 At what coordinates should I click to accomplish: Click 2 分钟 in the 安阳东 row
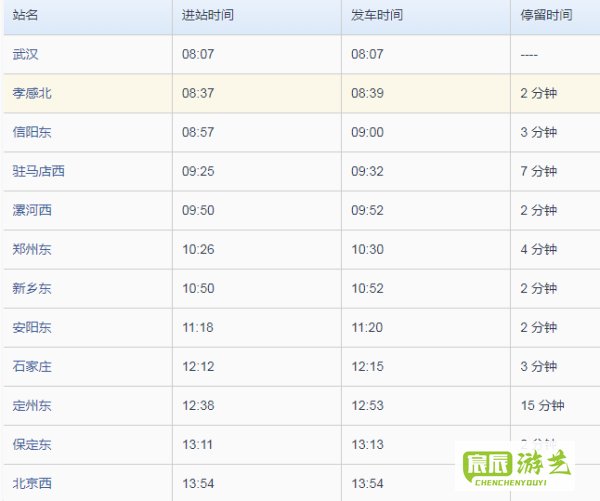pyautogui.click(x=538, y=327)
